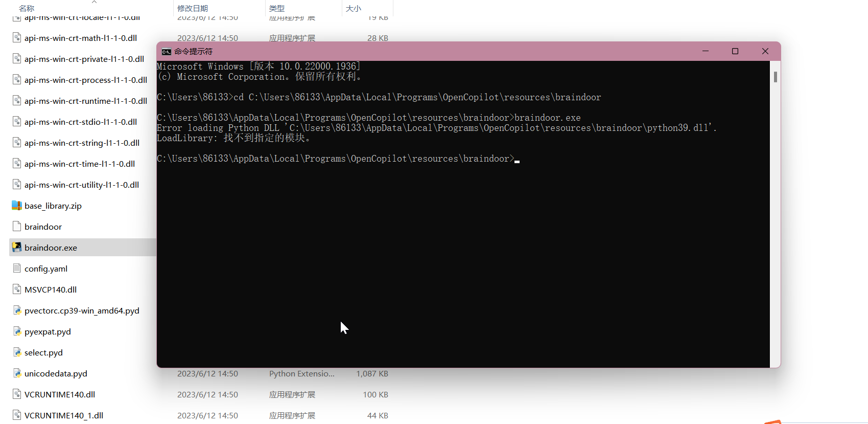
Task: Click the api-ms-win-crt-time-l1-1-0.dll file icon
Action: point(17,164)
